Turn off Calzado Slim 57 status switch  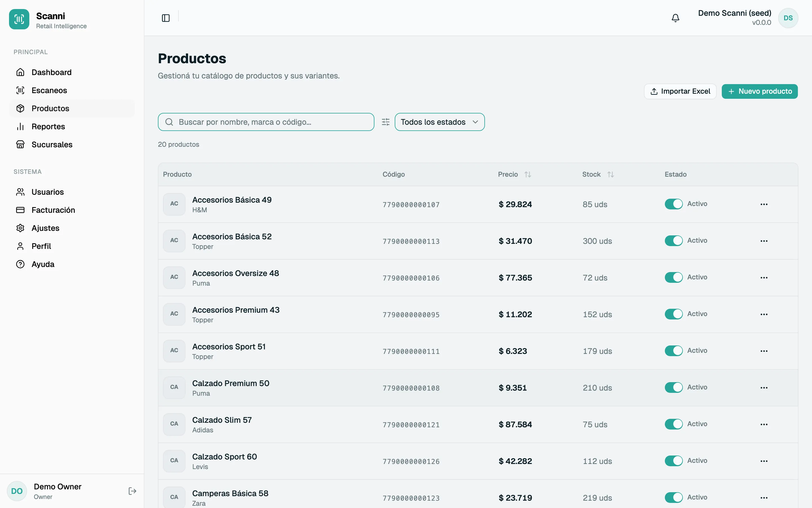(x=673, y=424)
